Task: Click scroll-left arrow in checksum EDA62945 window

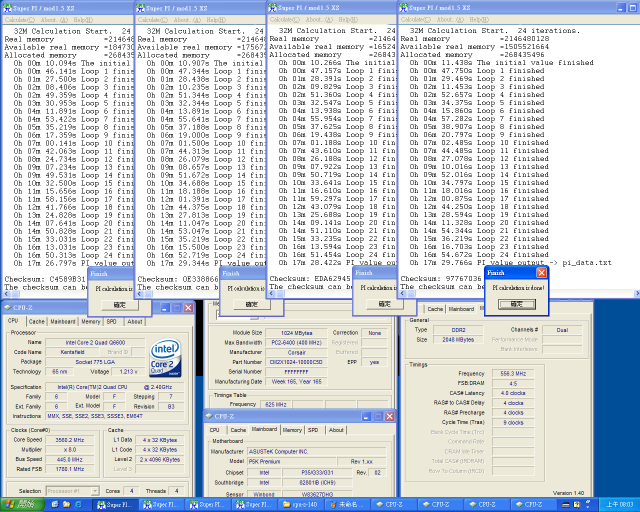Action: point(271,293)
